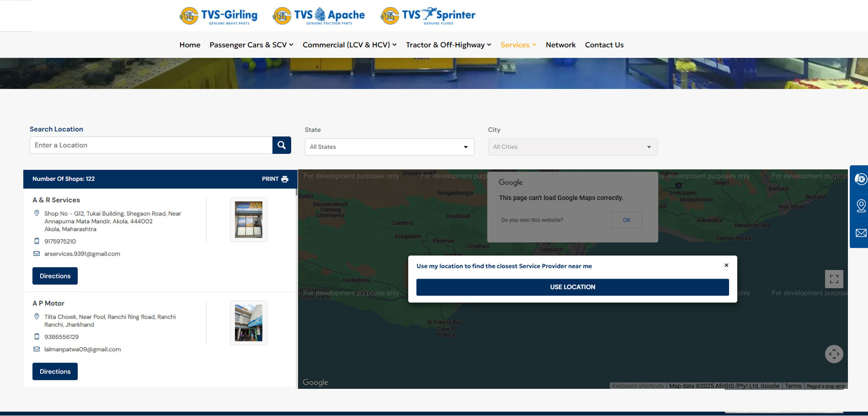The width and height of the screenshot is (868, 416).
Task: Open the location pin sidebar icon
Action: pyautogui.click(x=861, y=206)
